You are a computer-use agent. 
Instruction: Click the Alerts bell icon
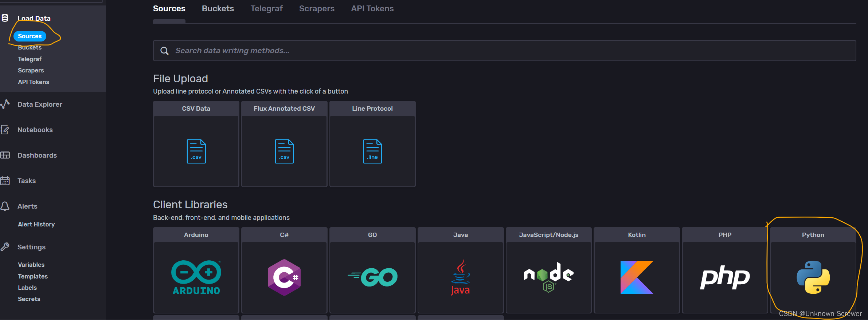coord(5,206)
